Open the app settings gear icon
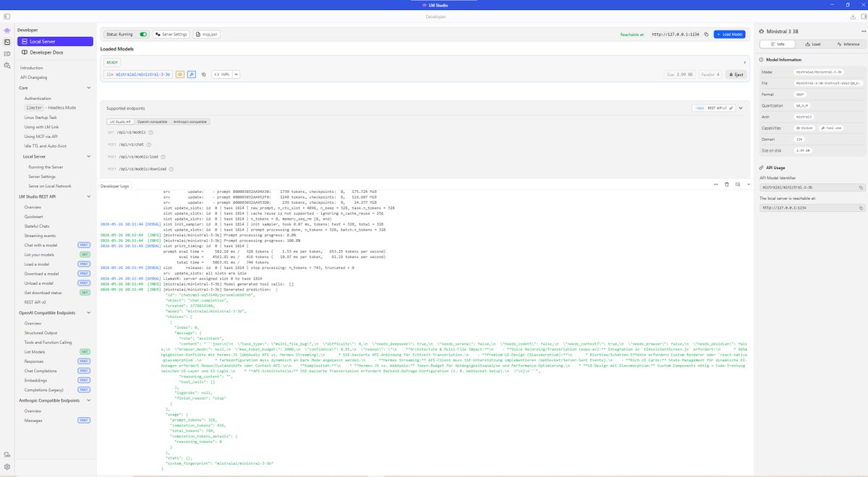This screenshot has height=477, width=868. tap(7, 467)
